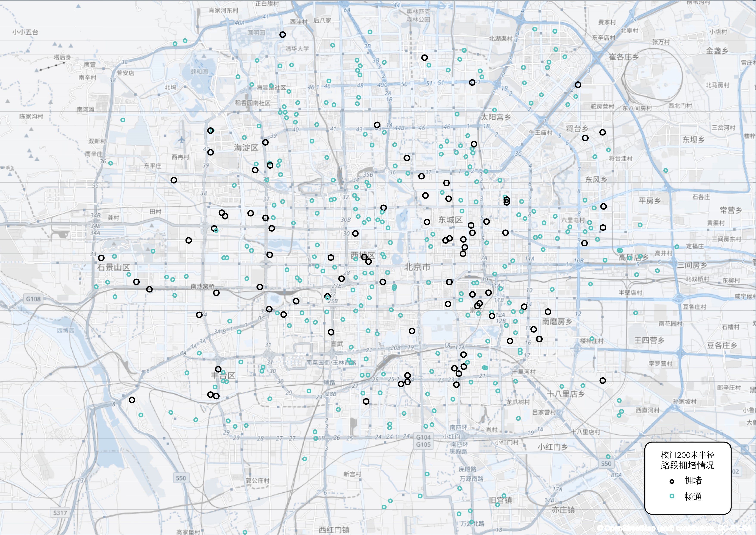
Task: Select the 海淀区 district label
Action: tap(246, 148)
